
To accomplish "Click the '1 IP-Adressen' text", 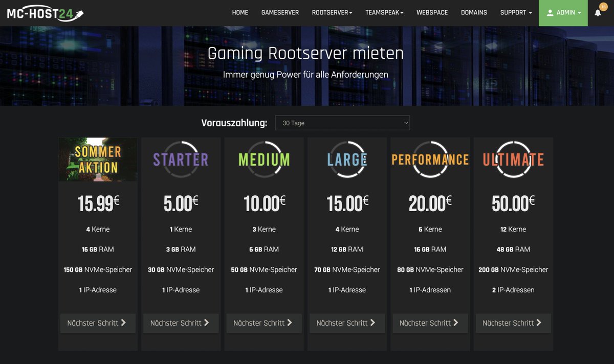I will pyautogui.click(x=430, y=290).
